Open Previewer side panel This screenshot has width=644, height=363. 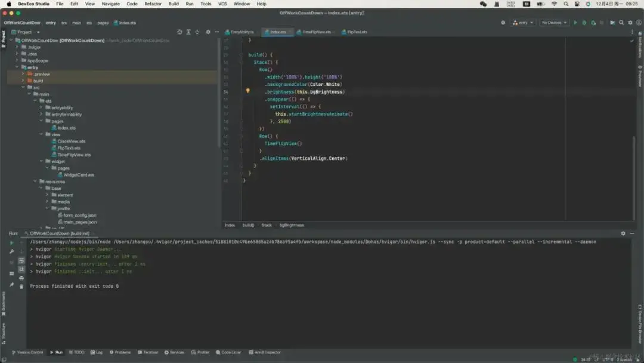[x=640, y=76]
